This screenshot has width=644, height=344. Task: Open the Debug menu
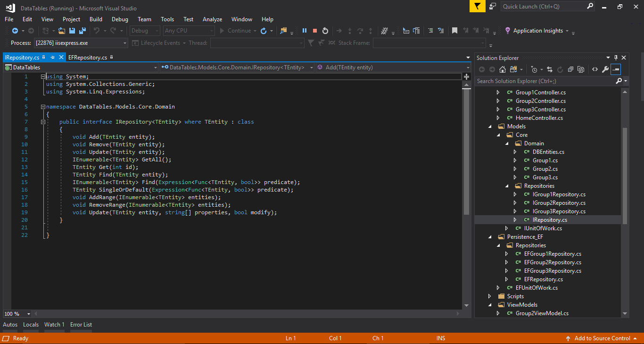click(x=120, y=19)
